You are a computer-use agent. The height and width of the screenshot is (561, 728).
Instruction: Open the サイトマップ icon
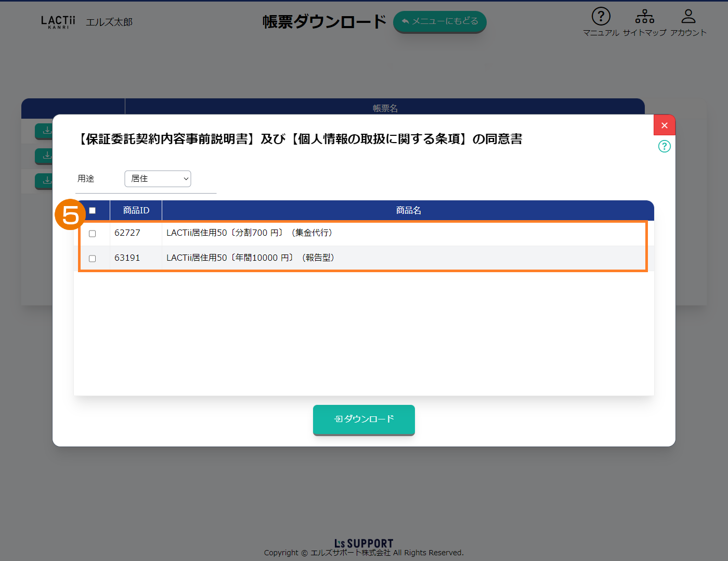coord(644,17)
